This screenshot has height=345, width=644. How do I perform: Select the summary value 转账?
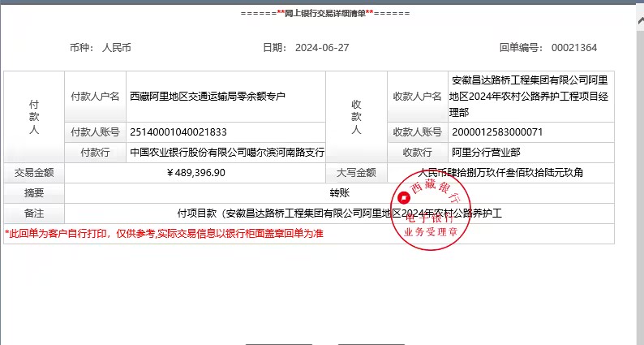point(339,193)
